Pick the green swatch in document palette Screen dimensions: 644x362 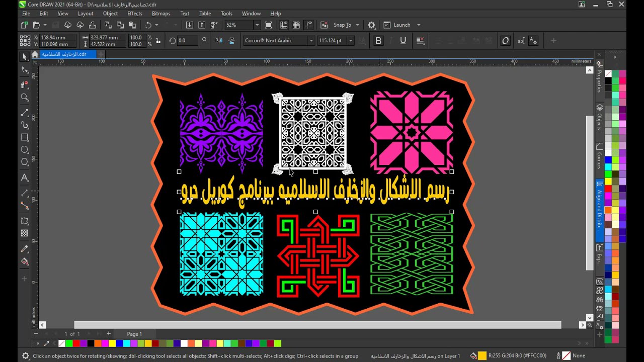(x=69, y=343)
